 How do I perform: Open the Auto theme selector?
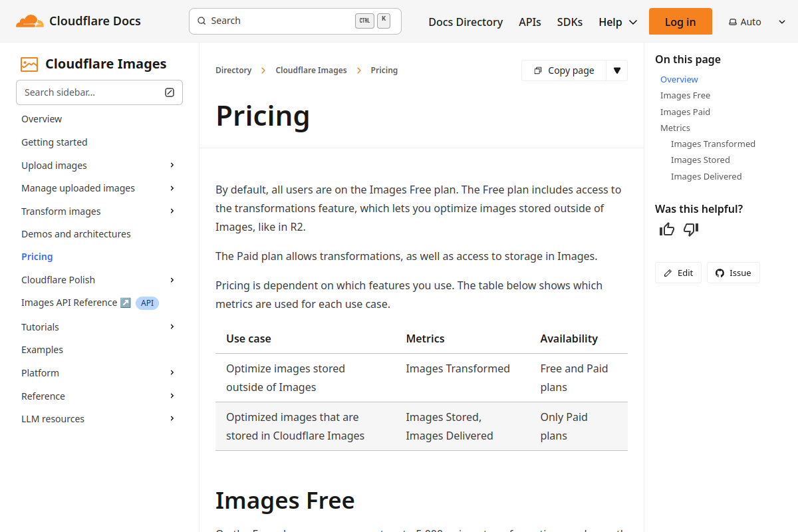(757, 22)
